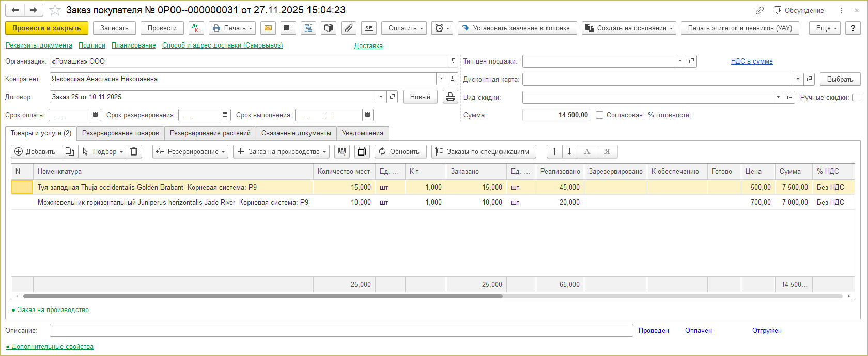Expand the Вид скидки dropdown list
The width and height of the screenshot is (868, 356).
click(778, 97)
